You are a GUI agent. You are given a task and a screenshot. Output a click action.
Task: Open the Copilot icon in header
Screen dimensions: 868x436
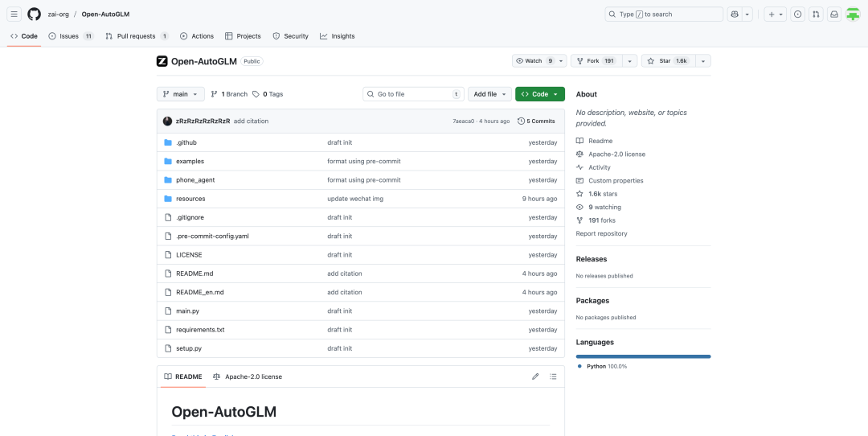click(x=734, y=14)
